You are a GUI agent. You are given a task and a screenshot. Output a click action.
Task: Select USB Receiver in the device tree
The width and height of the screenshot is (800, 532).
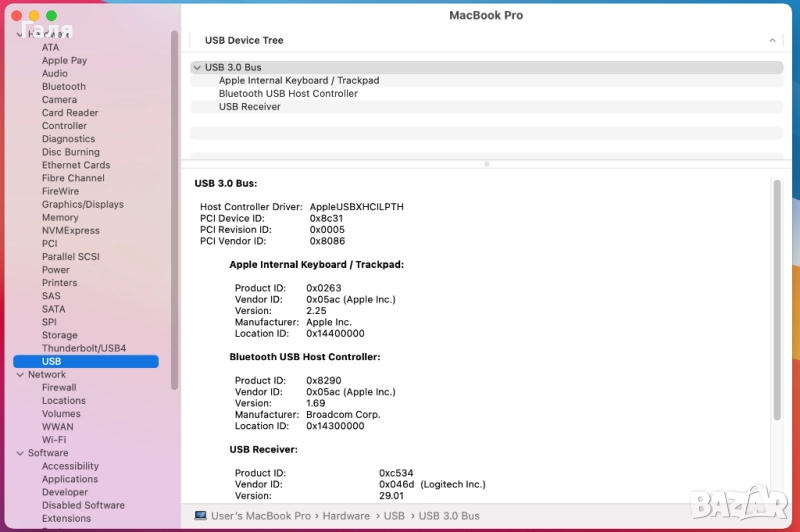(x=249, y=107)
